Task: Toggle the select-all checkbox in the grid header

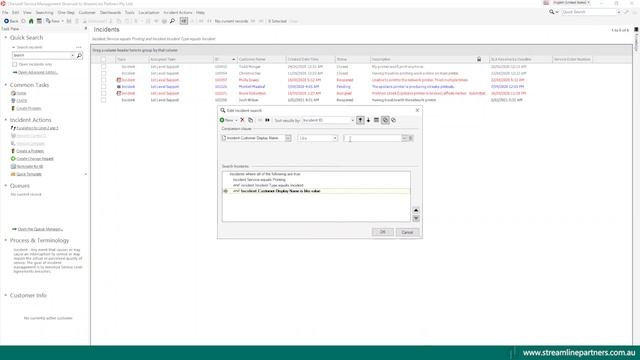Action: click(x=103, y=59)
